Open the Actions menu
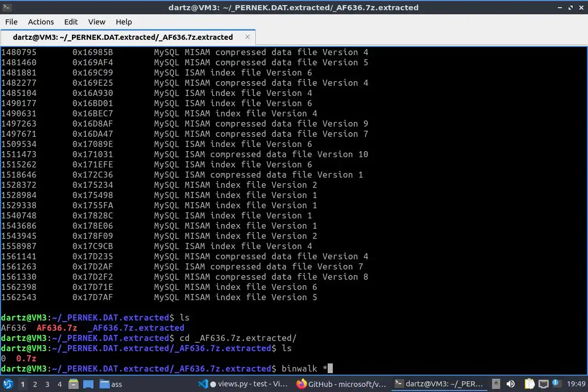The width and height of the screenshot is (588, 392). point(41,22)
